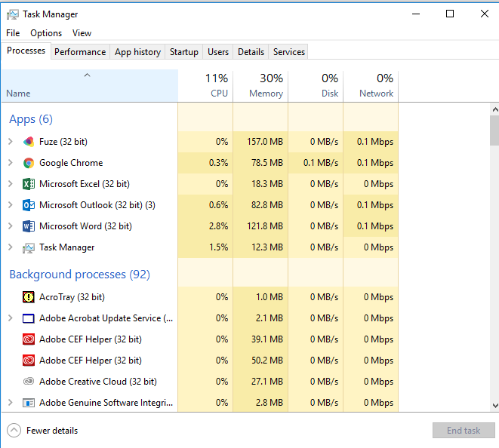Click the scrollbar up arrow
The height and width of the screenshot is (448, 499).
pyautogui.click(x=495, y=109)
